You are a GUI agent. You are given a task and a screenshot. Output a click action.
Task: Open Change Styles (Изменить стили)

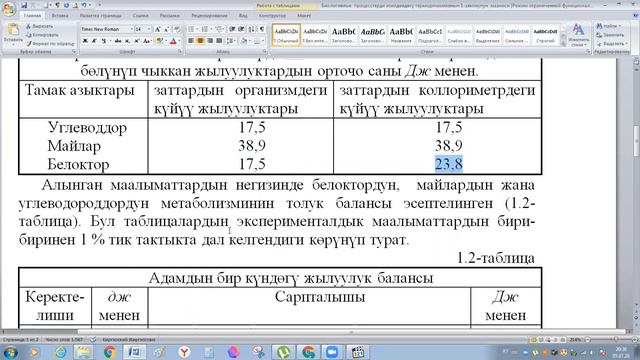pos(578,35)
